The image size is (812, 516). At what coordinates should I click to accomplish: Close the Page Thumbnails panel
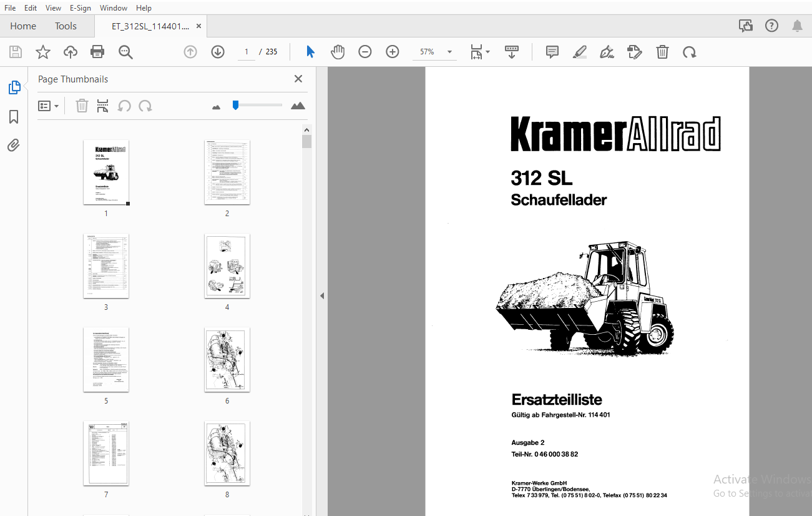298,79
